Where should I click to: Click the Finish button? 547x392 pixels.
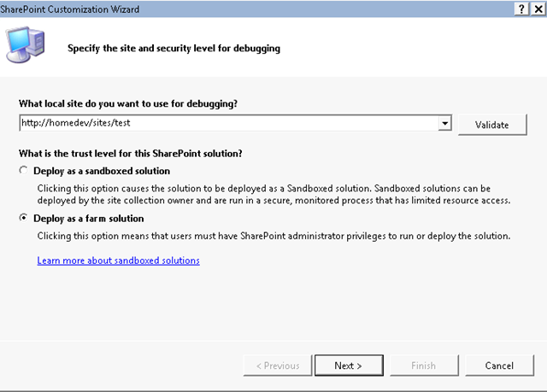[x=424, y=366]
